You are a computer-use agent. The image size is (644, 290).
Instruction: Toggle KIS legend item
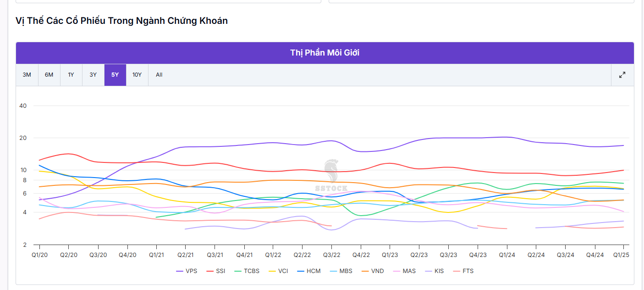point(435,271)
